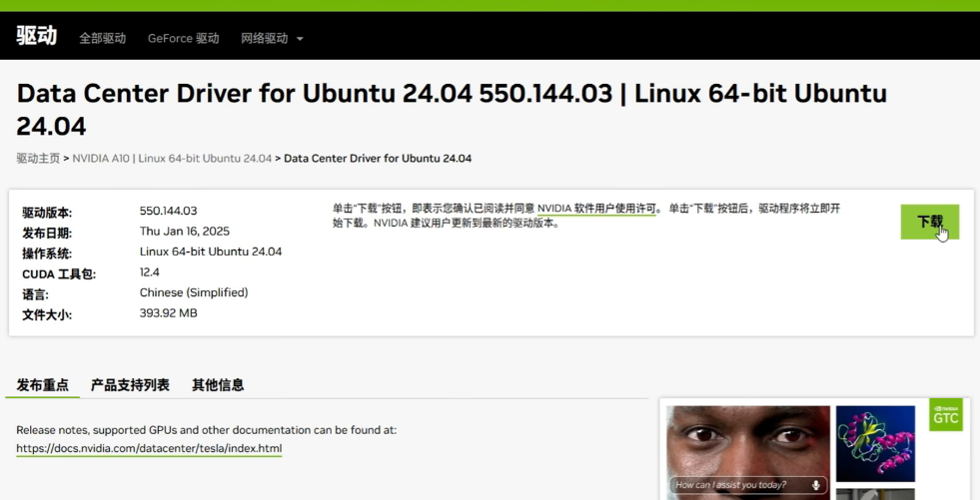
Task: Open the 全部驱动 menu item
Action: click(103, 39)
